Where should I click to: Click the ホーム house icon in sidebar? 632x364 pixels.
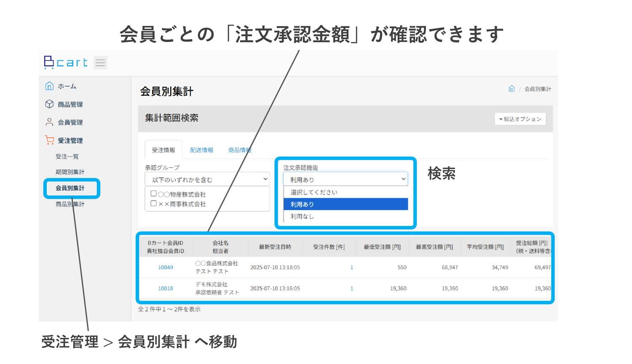tap(49, 86)
